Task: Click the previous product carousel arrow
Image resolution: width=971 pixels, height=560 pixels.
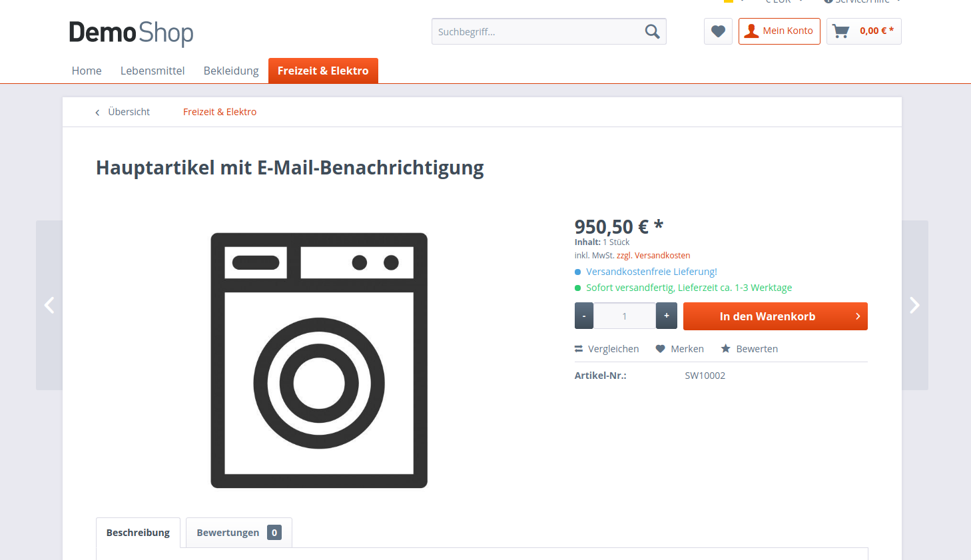Action: (x=50, y=305)
